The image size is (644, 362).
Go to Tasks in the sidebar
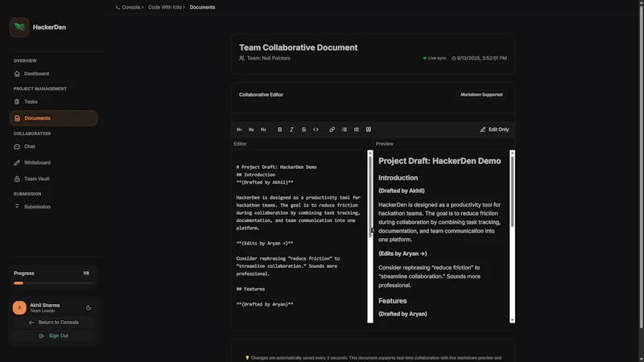53,102
